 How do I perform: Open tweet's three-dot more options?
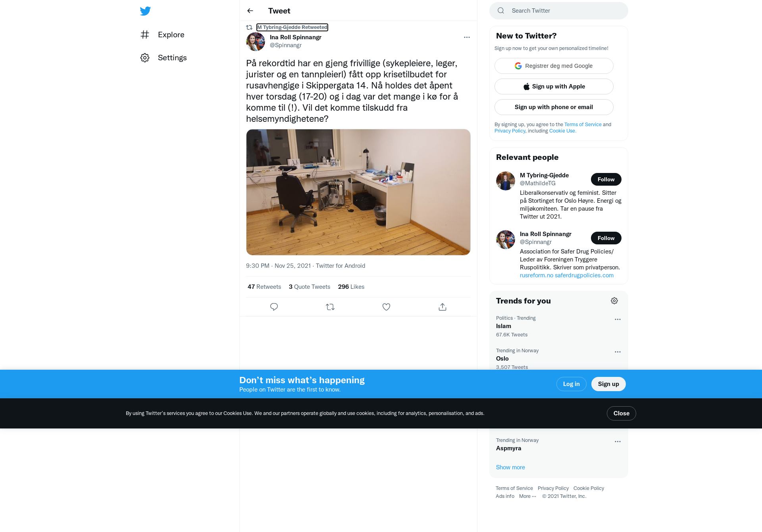click(x=467, y=37)
